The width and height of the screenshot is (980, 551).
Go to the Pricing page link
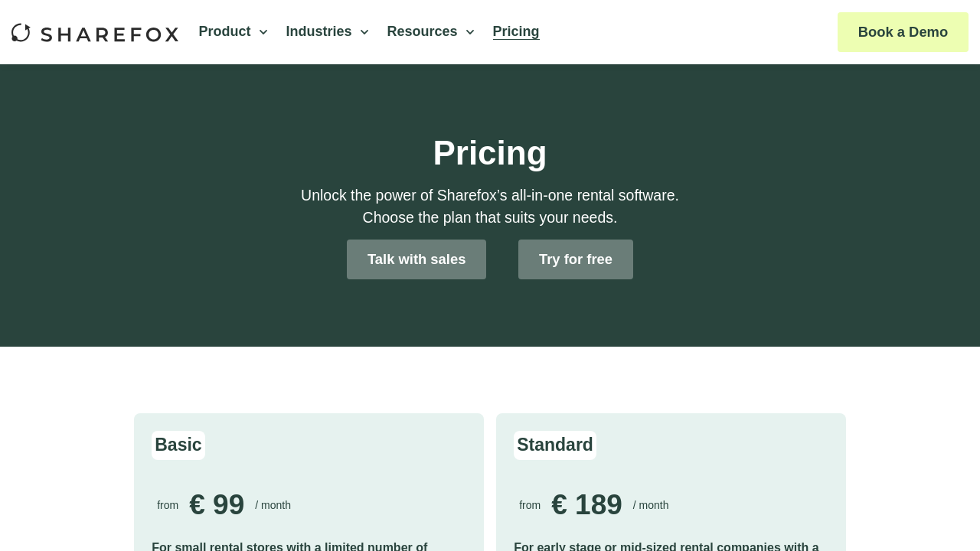[x=516, y=31]
